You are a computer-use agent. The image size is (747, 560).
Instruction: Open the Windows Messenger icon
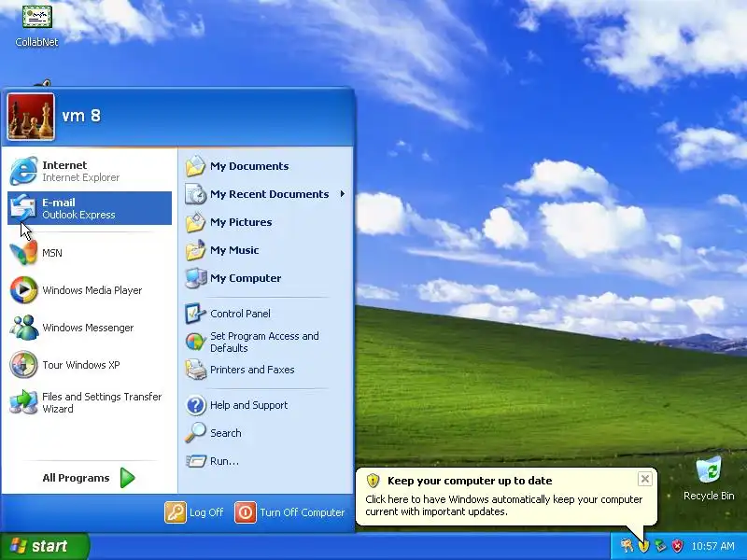(23, 328)
